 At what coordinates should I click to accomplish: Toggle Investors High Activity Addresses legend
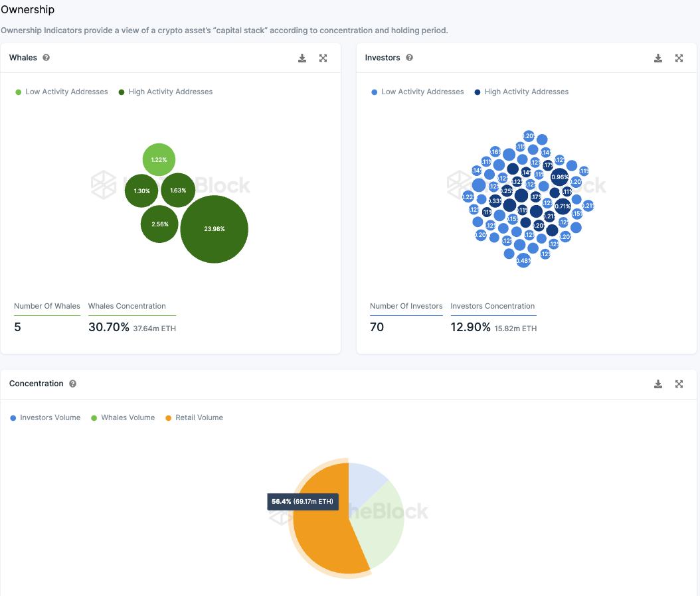tap(521, 92)
